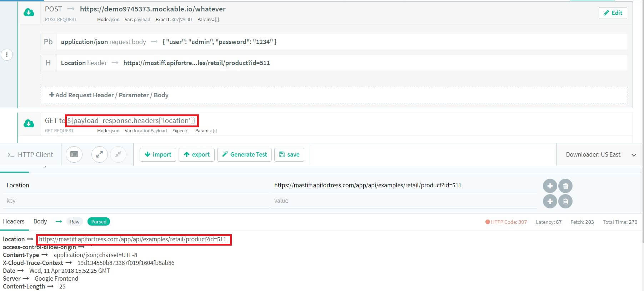Expand Add Request Header / Parameter / Body

(109, 95)
